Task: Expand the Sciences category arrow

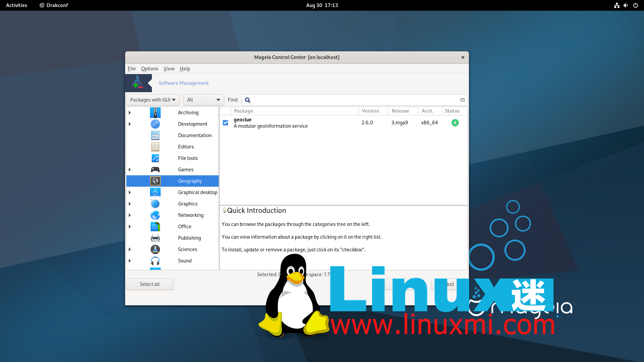Action: pyautogui.click(x=130, y=249)
